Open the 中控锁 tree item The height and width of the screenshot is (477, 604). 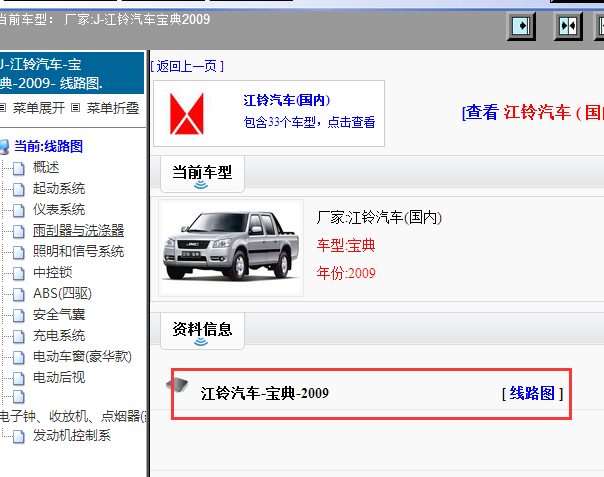(x=52, y=272)
